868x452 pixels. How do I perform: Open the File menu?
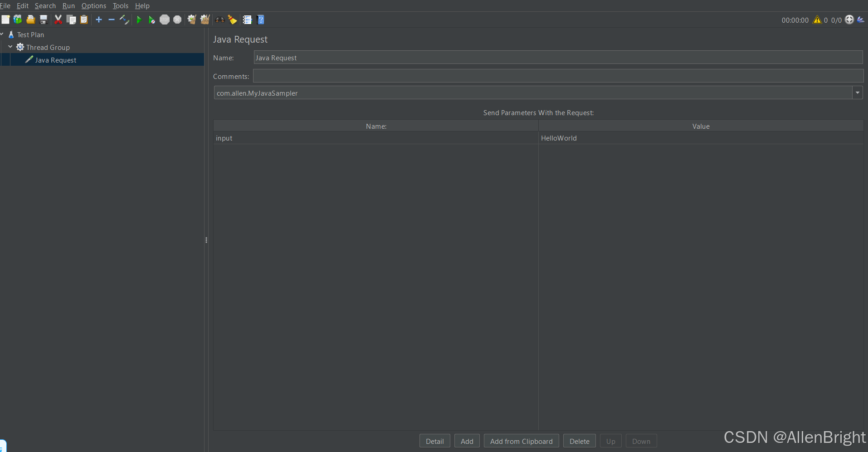coord(5,6)
